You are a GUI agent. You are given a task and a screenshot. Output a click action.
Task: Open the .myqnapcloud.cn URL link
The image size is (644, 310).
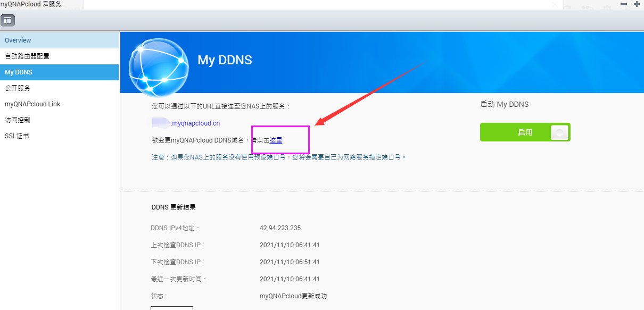point(186,123)
